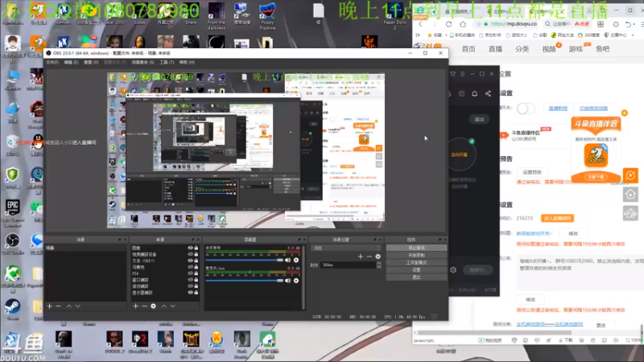The height and width of the screenshot is (362, 644).
Task: Switch to the 分类 tab on Douyu
Action: 522,49
